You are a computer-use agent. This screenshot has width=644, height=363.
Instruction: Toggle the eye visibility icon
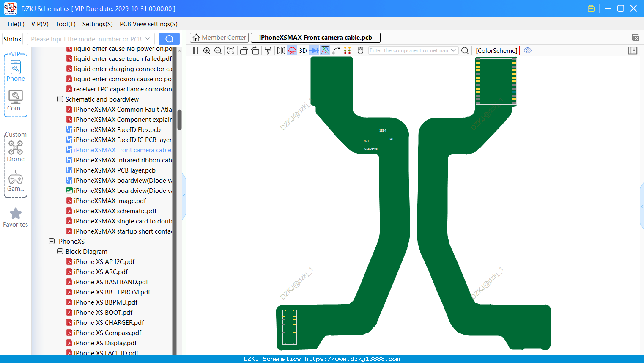(528, 50)
